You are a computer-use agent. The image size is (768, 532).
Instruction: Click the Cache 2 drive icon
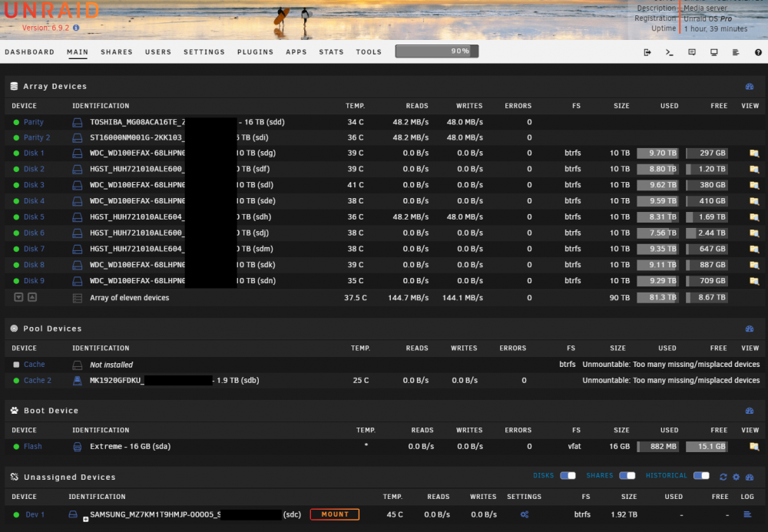[78, 380]
